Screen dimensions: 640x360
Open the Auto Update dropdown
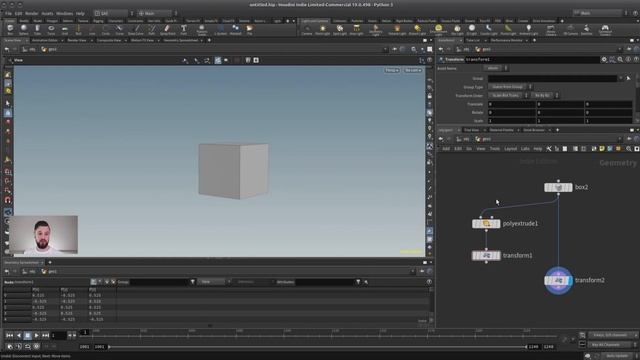coord(619,356)
